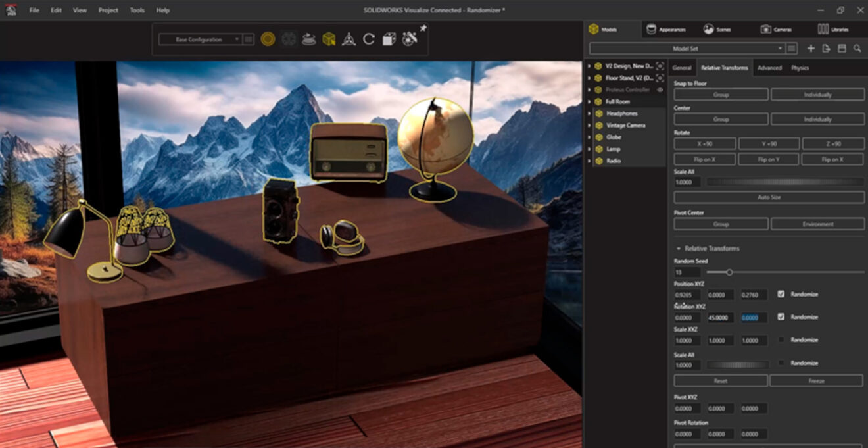Rotate with the Y +90 button

[769, 143]
